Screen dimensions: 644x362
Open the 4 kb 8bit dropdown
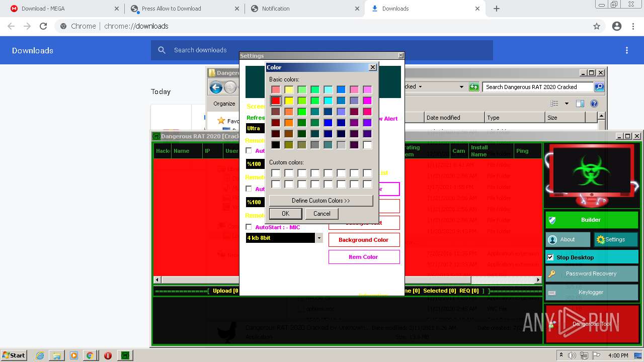[x=319, y=238]
